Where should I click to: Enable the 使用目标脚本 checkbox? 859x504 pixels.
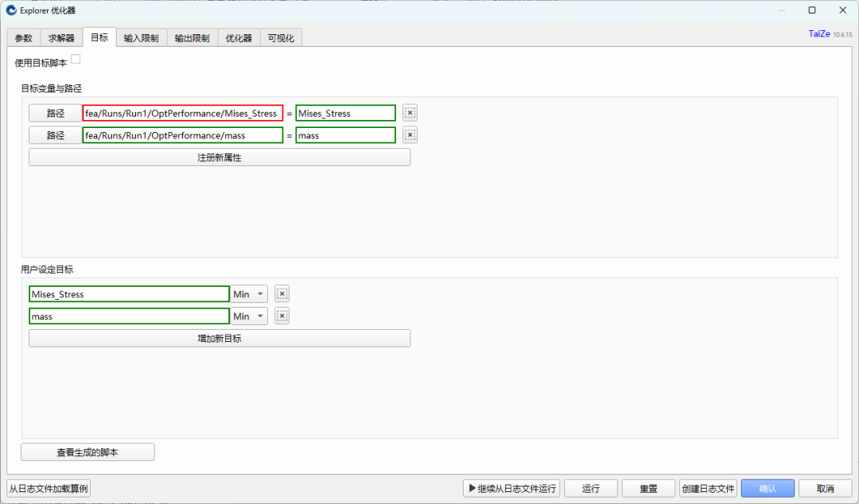[76, 58]
